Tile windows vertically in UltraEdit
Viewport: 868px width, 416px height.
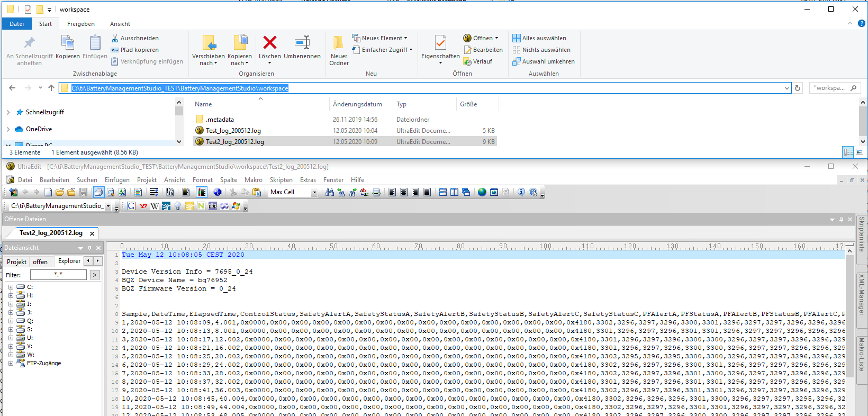tap(454, 192)
